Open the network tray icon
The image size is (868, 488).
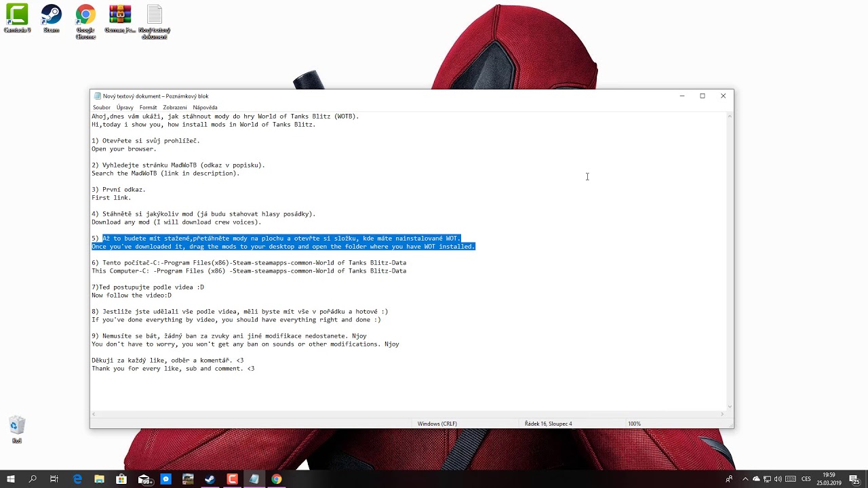768,479
